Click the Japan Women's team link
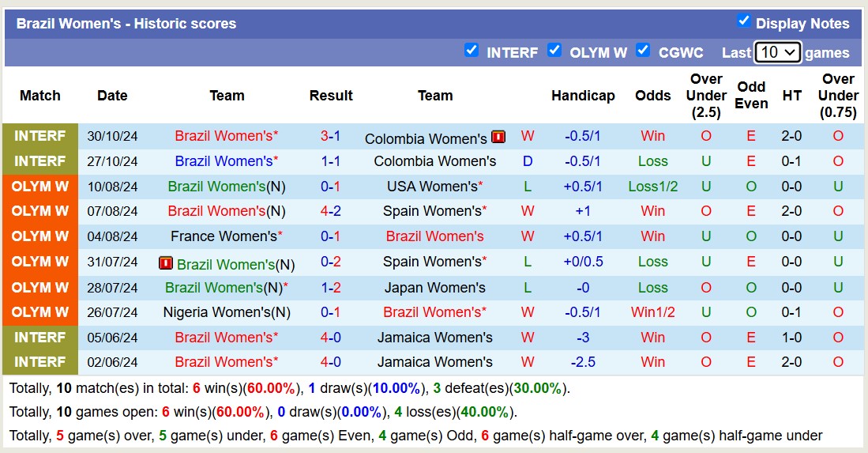Image resolution: width=868 pixels, height=453 pixels. 434,288
